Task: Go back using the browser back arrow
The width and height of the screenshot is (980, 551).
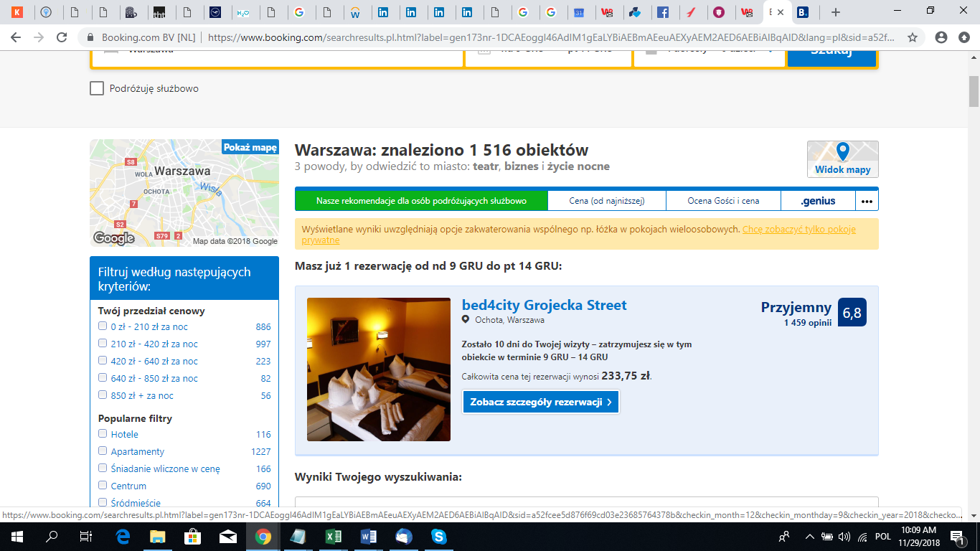Action: pyautogui.click(x=16, y=37)
